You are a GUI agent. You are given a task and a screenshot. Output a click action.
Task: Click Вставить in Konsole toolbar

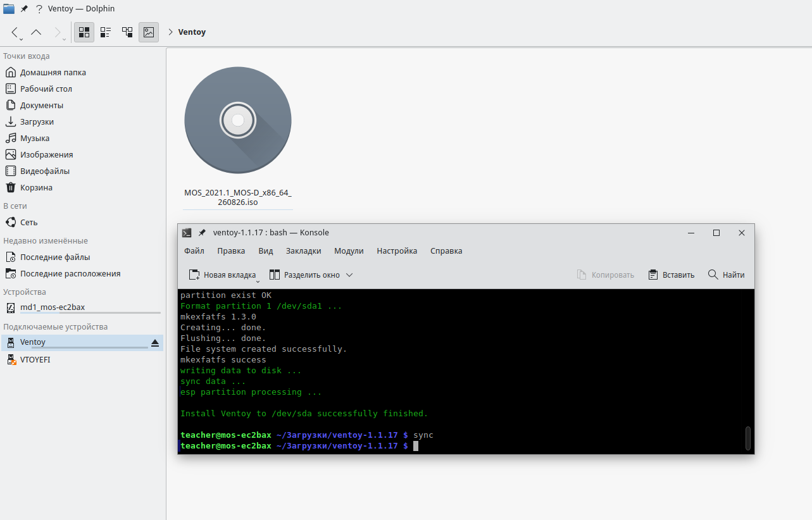[x=671, y=275]
